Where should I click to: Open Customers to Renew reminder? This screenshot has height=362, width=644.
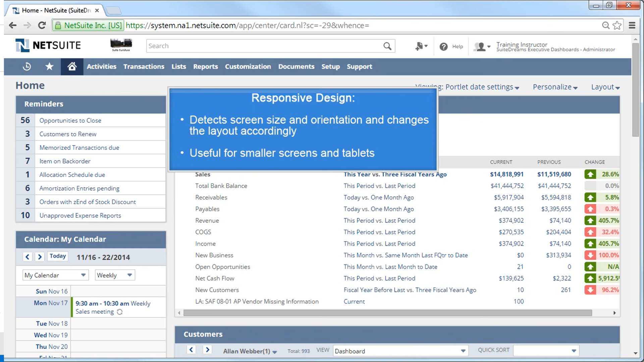coord(68,134)
